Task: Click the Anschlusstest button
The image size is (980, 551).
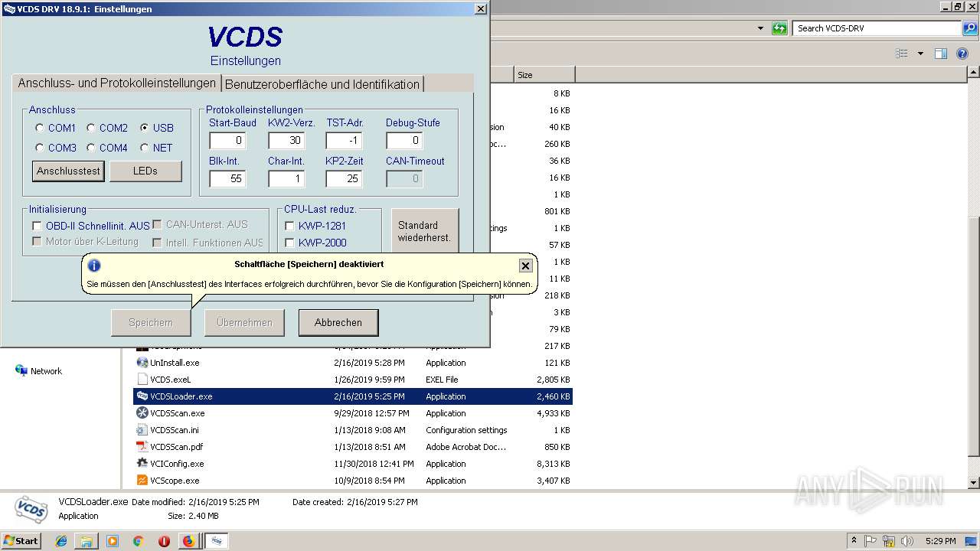Action: click(x=68, y=171)
